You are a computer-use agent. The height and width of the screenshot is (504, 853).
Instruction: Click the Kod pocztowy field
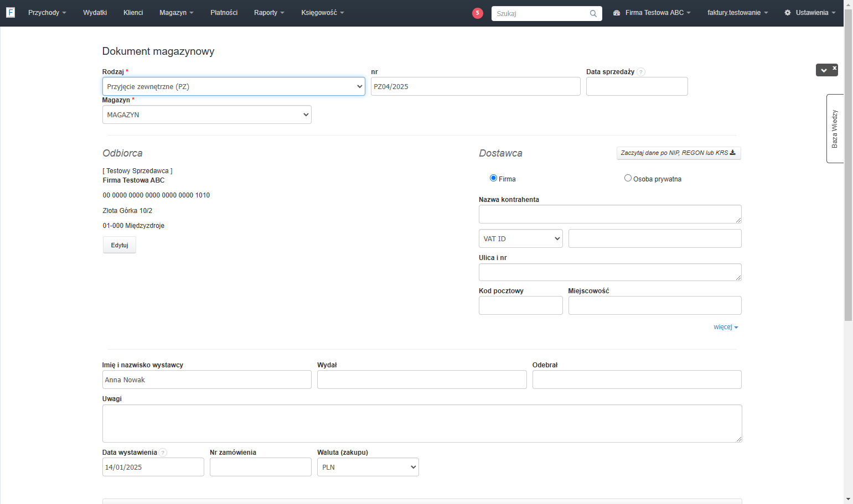[x=521, y=305]
